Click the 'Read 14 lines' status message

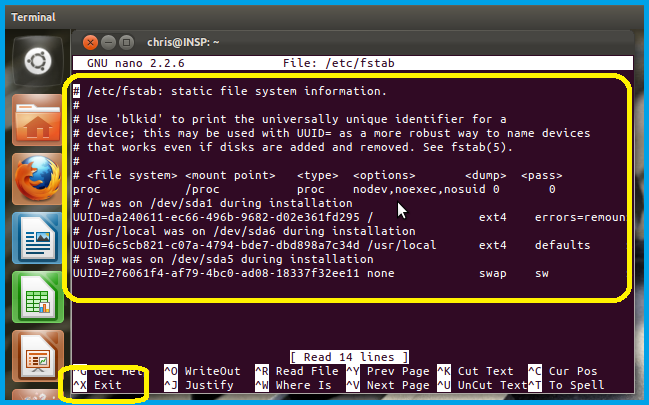coord(349,357)
